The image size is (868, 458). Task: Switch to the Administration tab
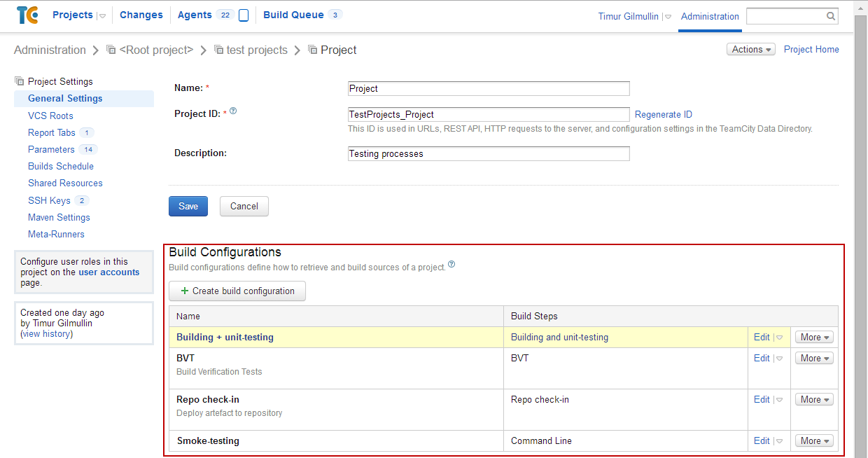pos(710,16)
